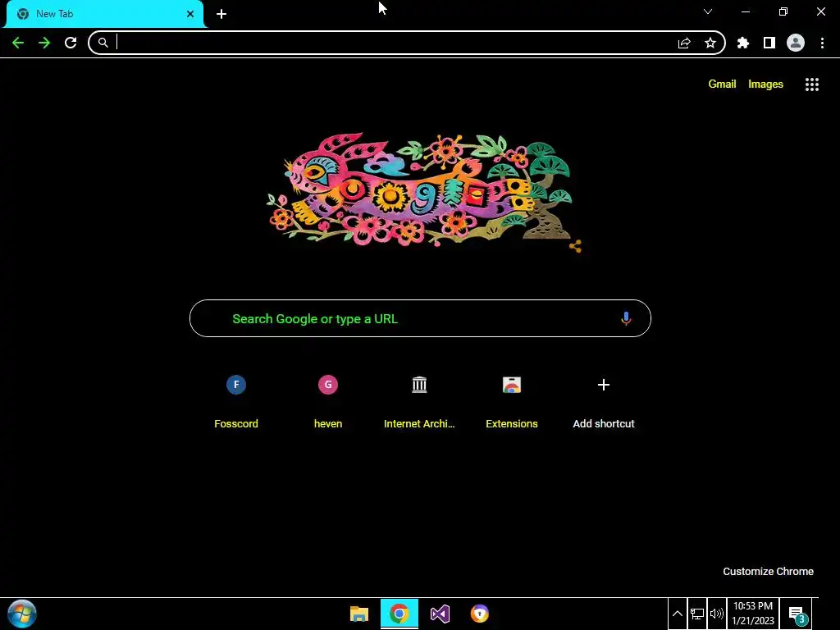The image size is (840, 630).
Task: Open the volume tray icon
Action: coord(716,614)
